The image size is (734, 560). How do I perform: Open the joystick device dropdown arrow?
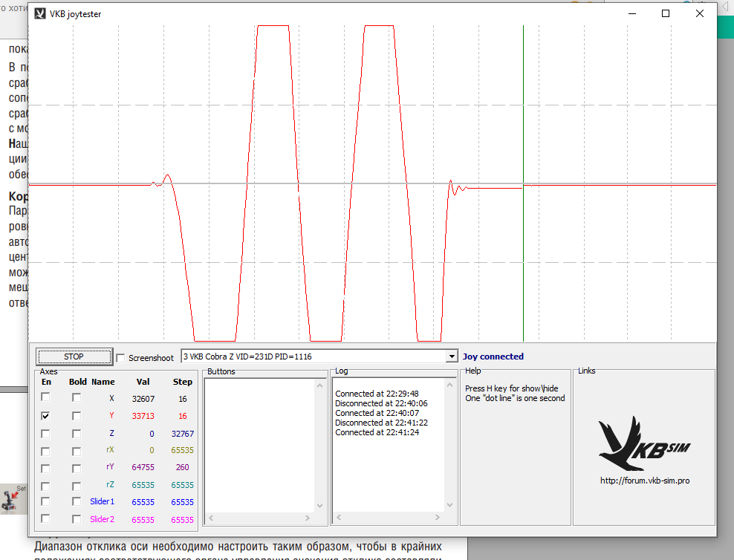(451, 356)
